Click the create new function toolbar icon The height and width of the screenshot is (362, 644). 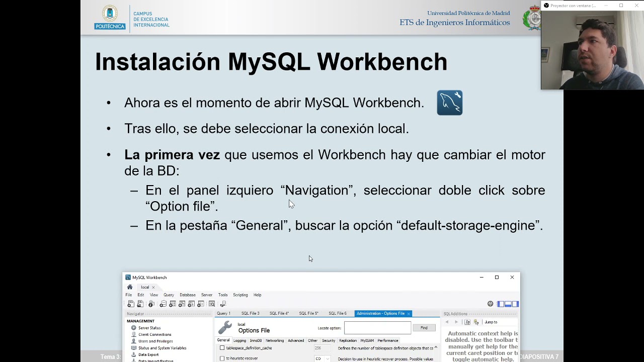pyautogui.click(x=201, y=304)
